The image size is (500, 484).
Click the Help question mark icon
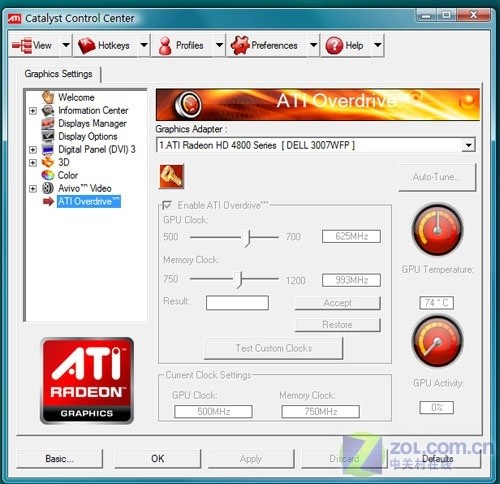pyautogui.click(x=334, y=45)
